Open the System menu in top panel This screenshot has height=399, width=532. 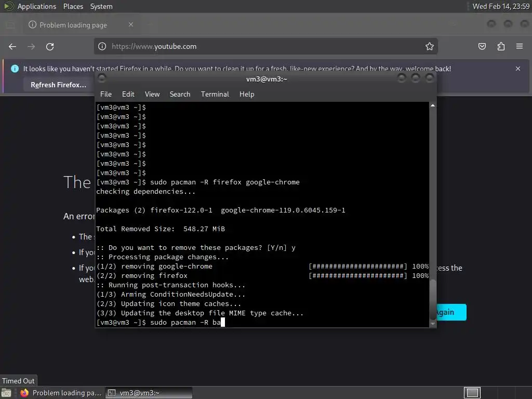(x=101, y=6)
